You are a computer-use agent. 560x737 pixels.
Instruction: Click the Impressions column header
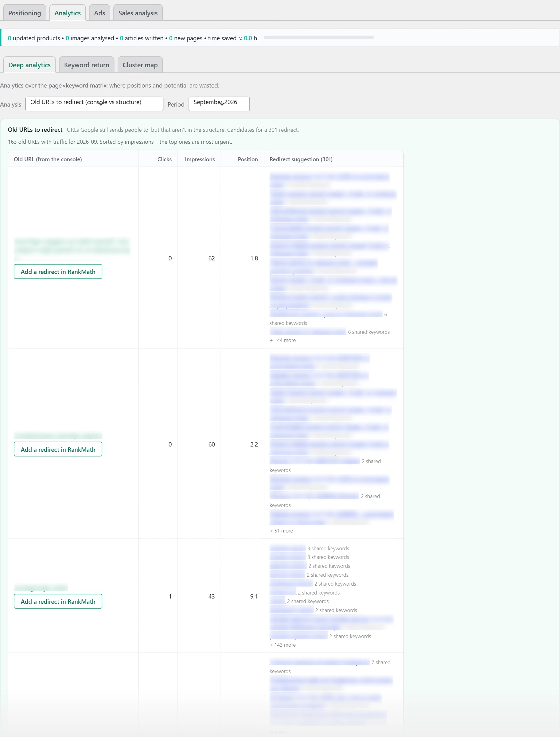[x=200, y=159]
